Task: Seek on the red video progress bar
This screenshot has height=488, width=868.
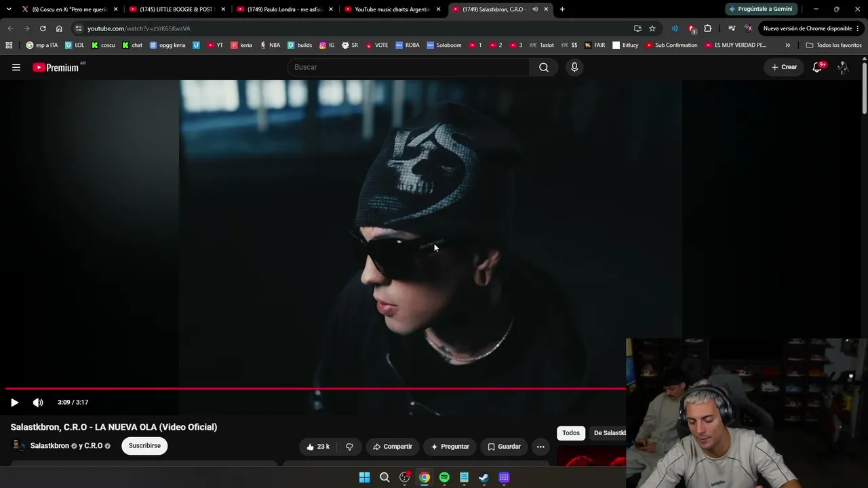Action: pyautogui.click(x=315, y=389)
